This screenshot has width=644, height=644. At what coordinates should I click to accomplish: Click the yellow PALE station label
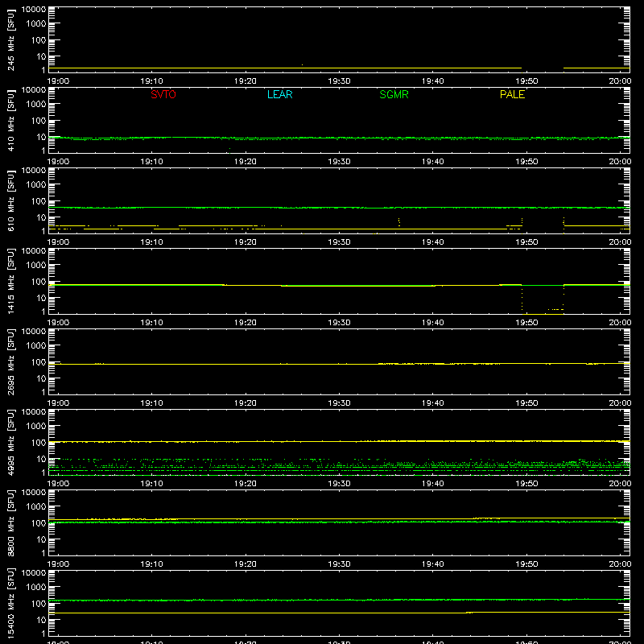click(512, 94)
